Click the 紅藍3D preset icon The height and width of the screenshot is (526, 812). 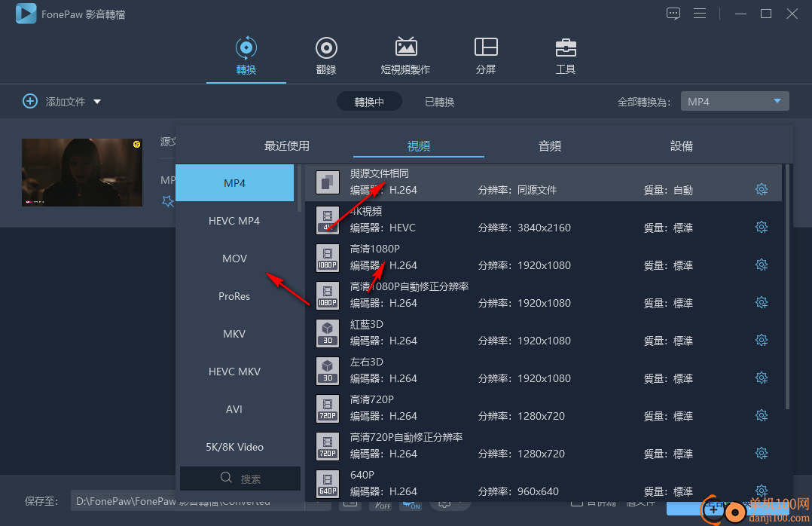(327, 332)
